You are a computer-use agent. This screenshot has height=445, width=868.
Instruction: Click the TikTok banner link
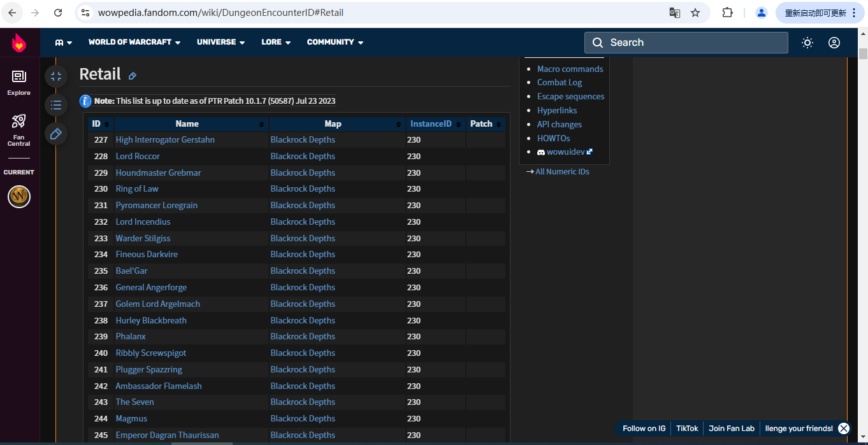coord(687,428)
